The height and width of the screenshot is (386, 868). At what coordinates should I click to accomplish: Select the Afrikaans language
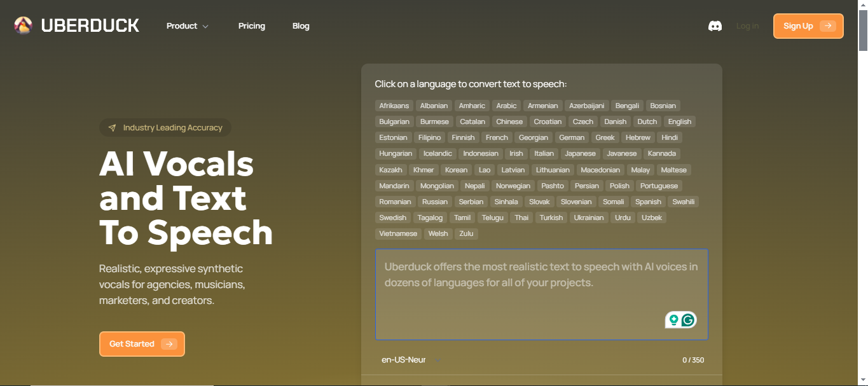coord(394,106)
